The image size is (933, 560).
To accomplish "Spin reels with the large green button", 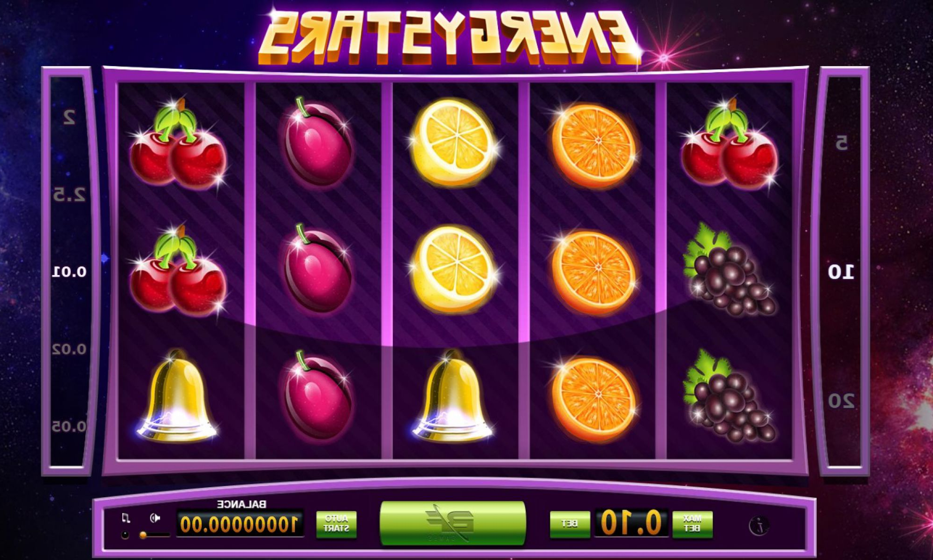I will pyautogui.click(x=452, y=523).
